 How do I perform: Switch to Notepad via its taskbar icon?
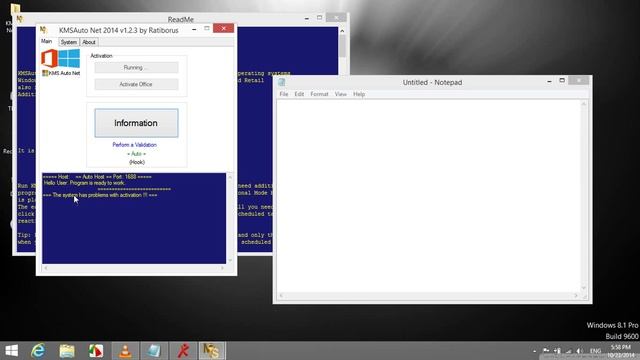pos(154,351)
